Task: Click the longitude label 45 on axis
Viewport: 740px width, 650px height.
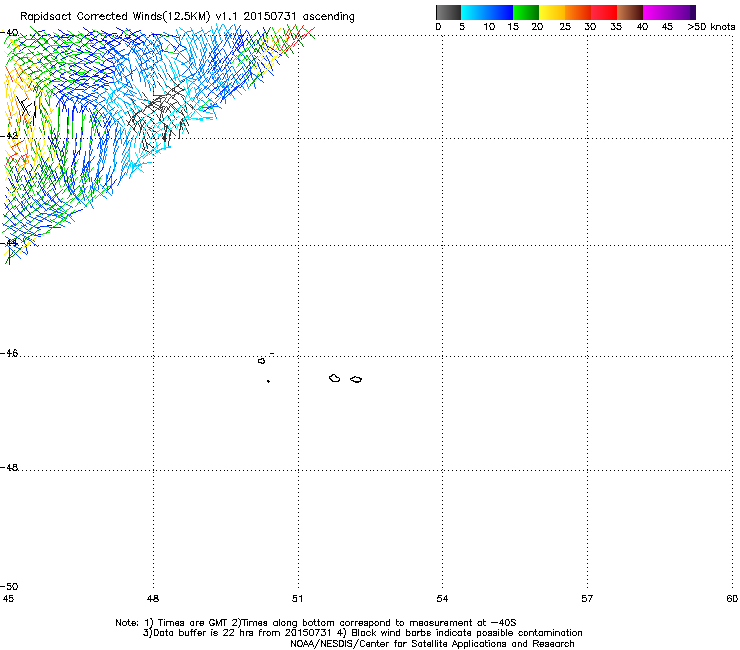Action: click(8, 599)
